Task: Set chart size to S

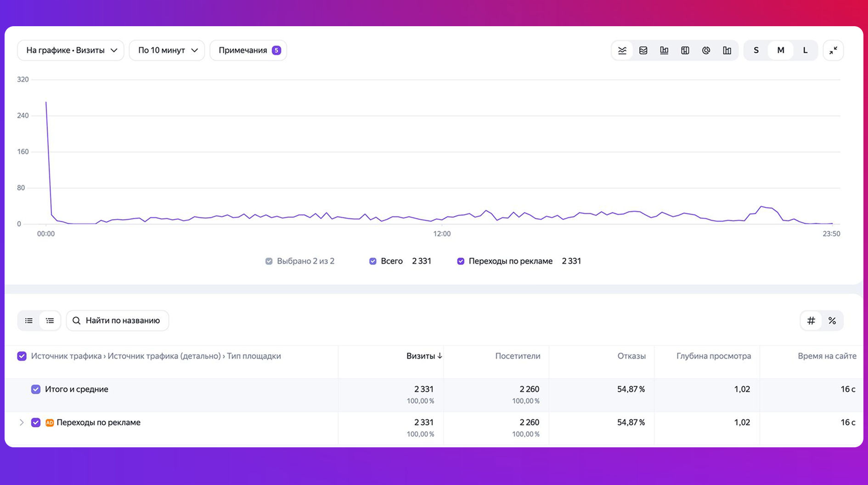Action: (756, 51)
